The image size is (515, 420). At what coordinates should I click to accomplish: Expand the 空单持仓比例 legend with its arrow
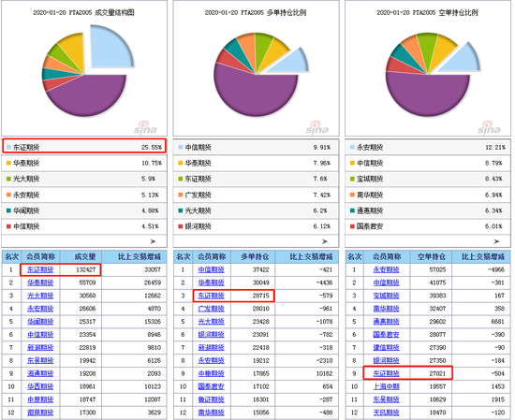click(x=496, y=241)
